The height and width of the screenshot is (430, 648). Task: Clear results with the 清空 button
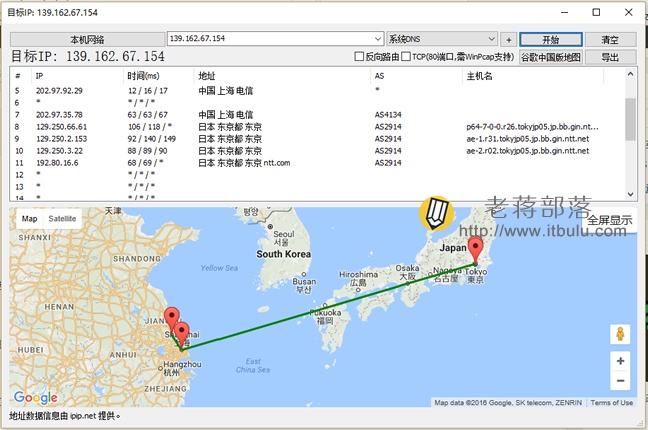[610, 40]
